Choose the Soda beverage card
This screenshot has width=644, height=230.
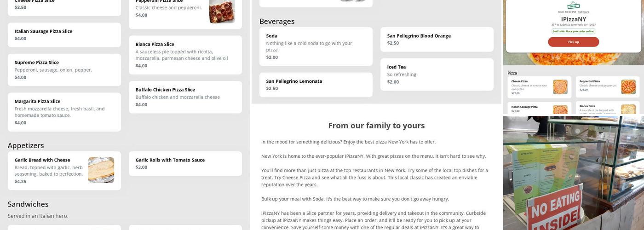[316, 46]
